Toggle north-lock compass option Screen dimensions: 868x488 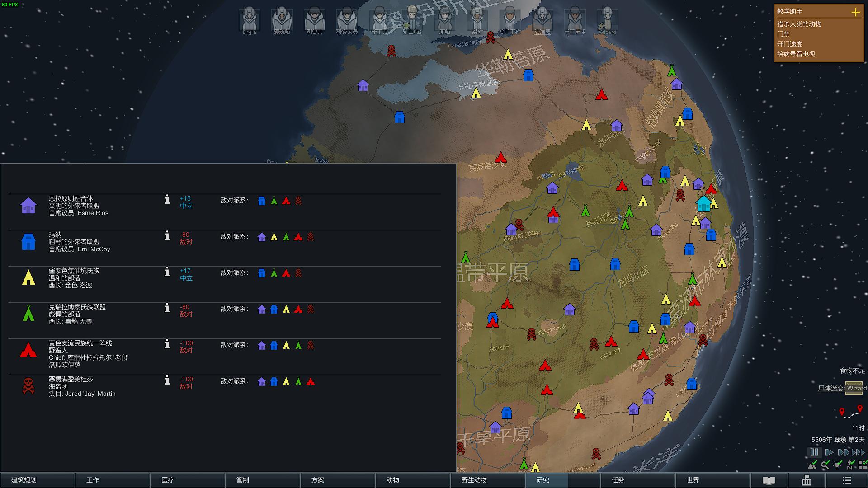[850, 465]
